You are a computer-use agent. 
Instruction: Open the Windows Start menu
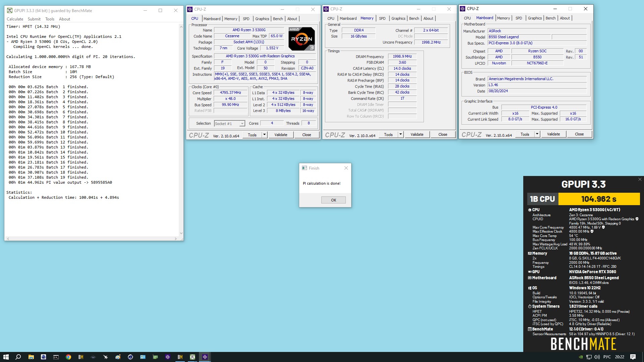[x=6, y=357]
